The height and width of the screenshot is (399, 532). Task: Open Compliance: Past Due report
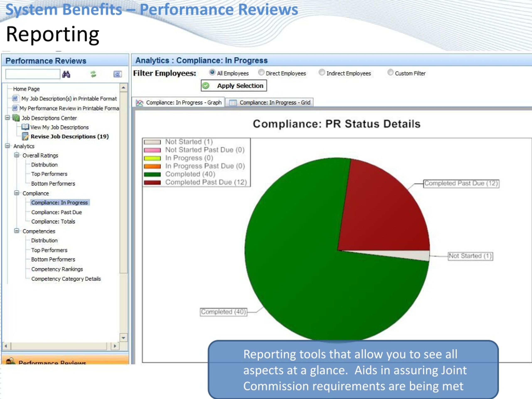57,212
